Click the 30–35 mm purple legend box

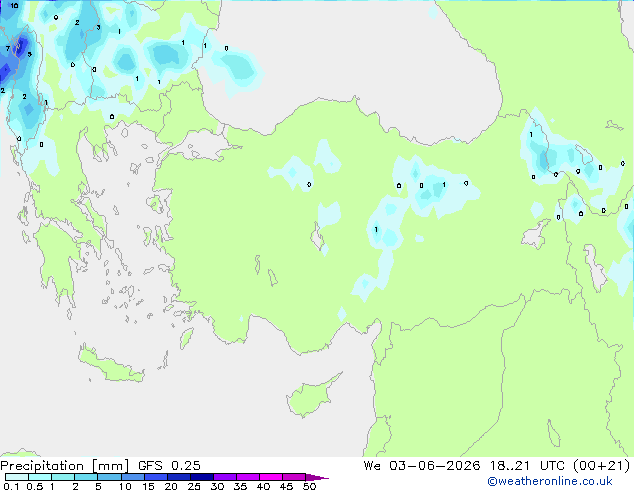pyautogui.click(x=224, y=477)
